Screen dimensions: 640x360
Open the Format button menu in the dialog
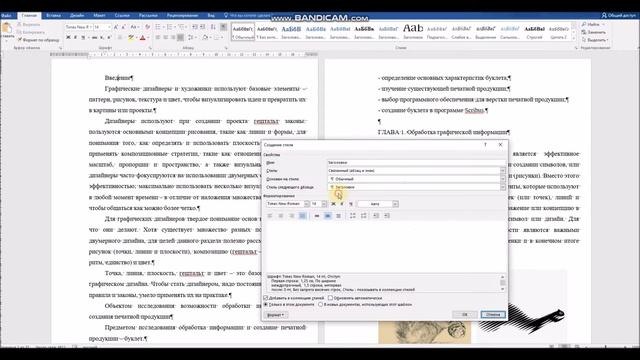point(276,315)
